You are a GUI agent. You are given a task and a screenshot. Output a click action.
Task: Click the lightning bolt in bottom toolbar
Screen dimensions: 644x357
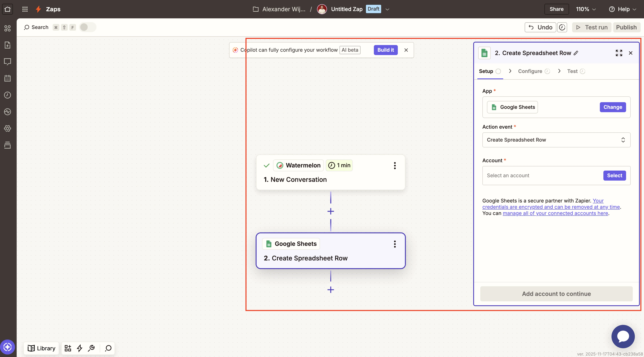point(80,348)
